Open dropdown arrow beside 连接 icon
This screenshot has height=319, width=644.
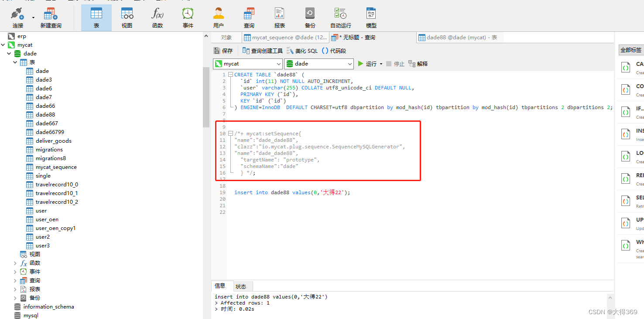pyautogui.click(x=34, y=17)
